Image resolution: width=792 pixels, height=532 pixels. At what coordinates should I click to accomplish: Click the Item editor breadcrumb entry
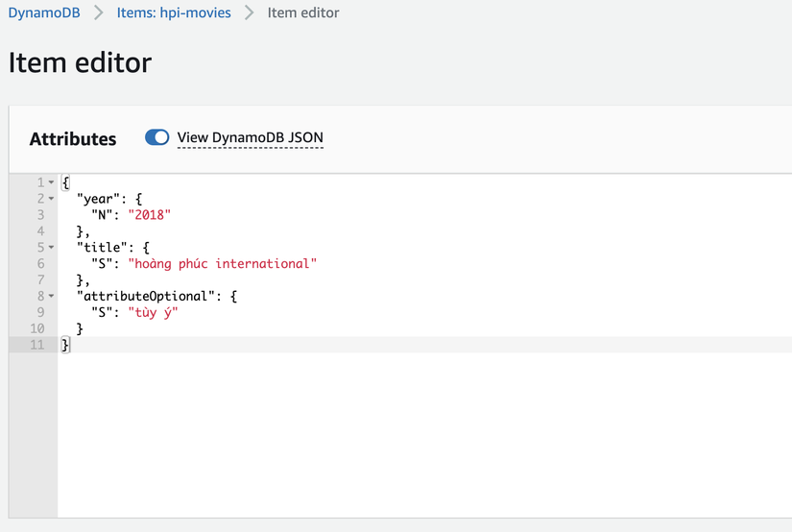(x=303, y=13)
